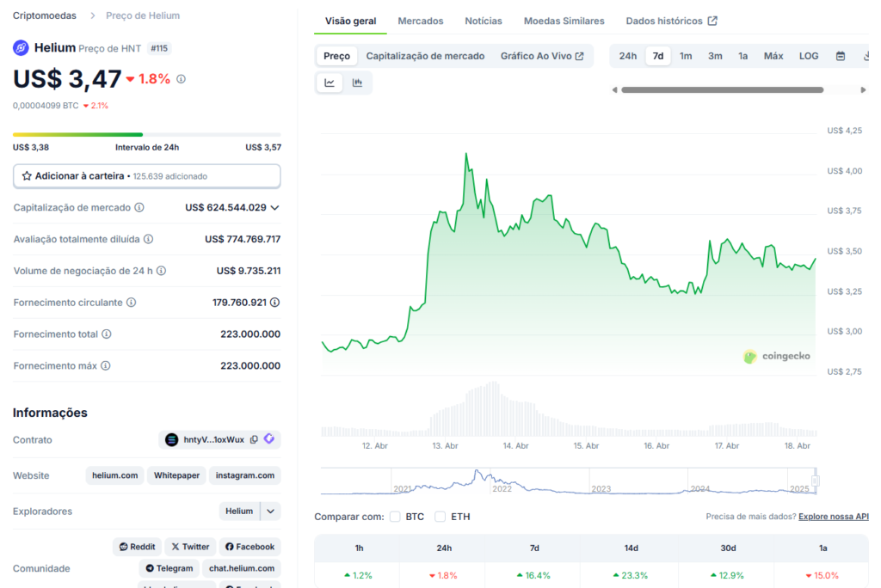Open Twitter community link

(x=190, y=547)
